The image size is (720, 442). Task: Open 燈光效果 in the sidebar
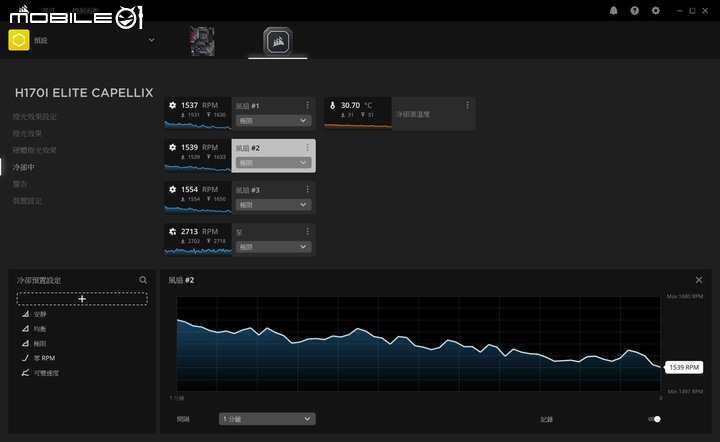(28, 134)
